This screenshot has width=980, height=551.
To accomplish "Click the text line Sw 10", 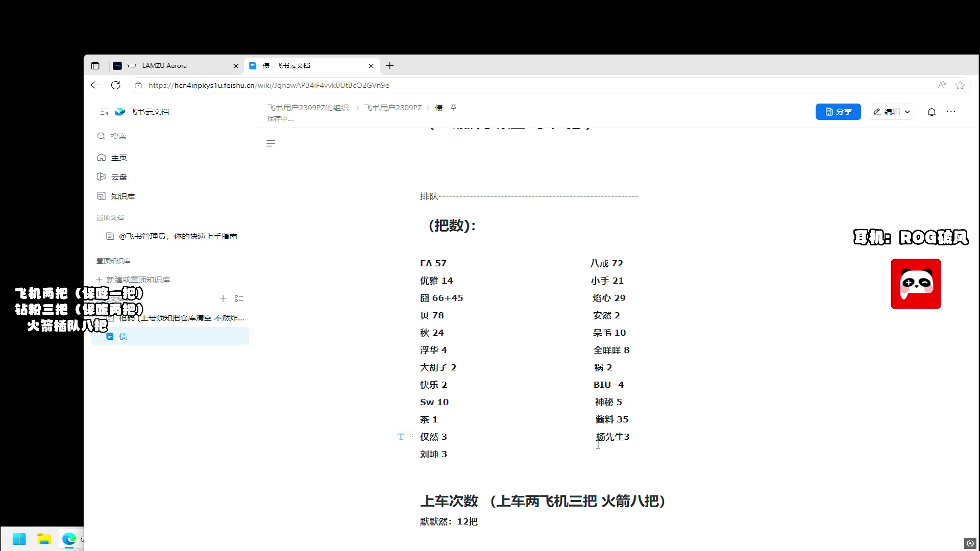I will 434,402.
